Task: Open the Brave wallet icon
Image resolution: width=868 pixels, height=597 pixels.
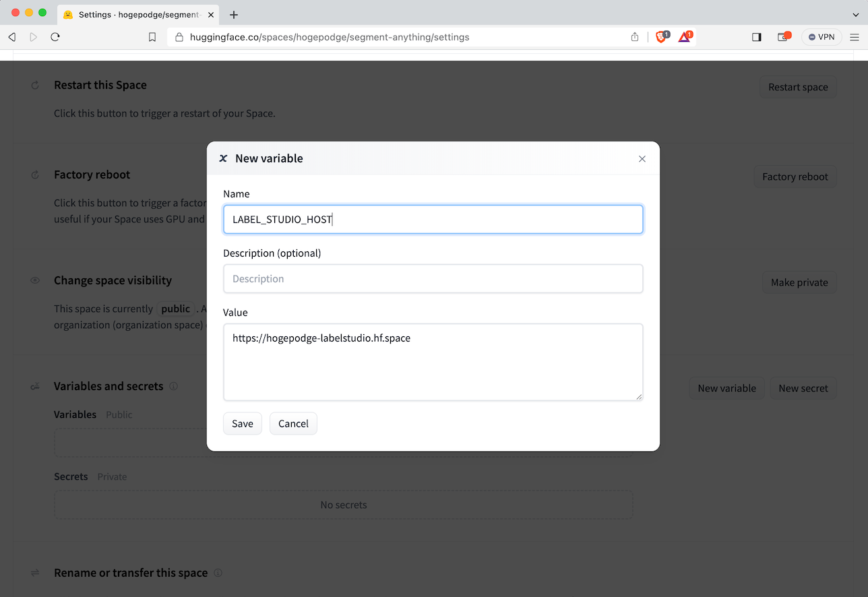Action: tap(783, 37)
